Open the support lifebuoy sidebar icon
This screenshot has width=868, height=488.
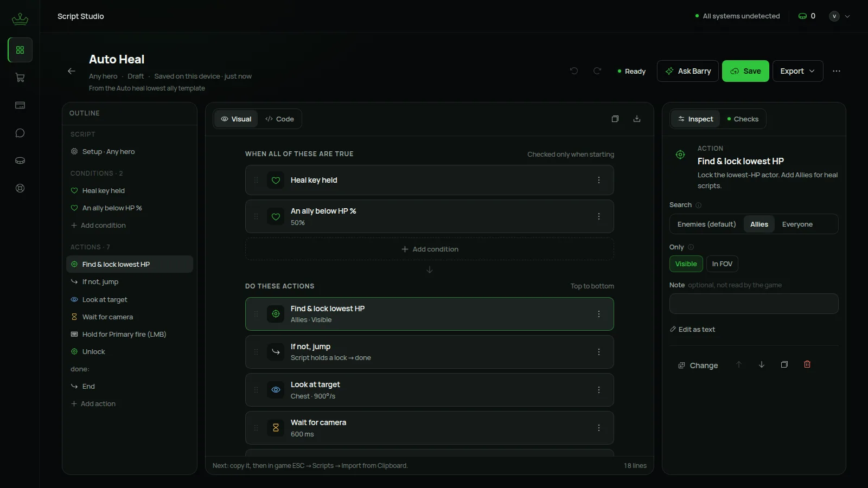click(20, 188)
